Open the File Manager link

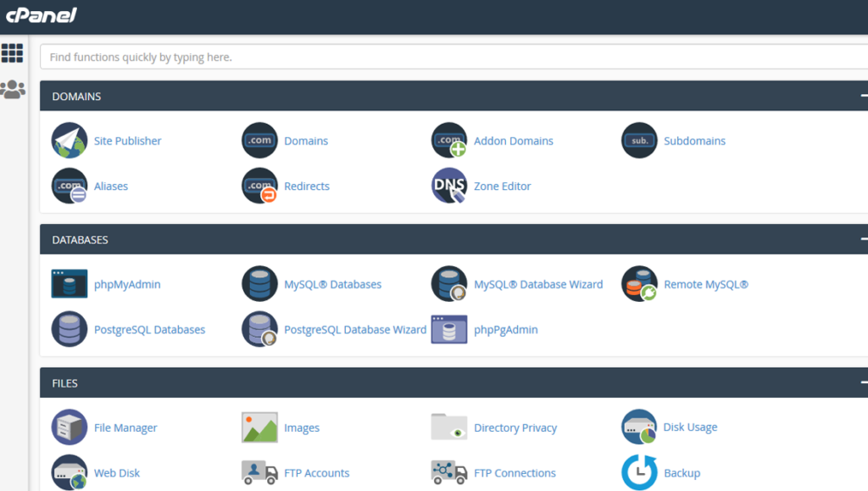125,427
